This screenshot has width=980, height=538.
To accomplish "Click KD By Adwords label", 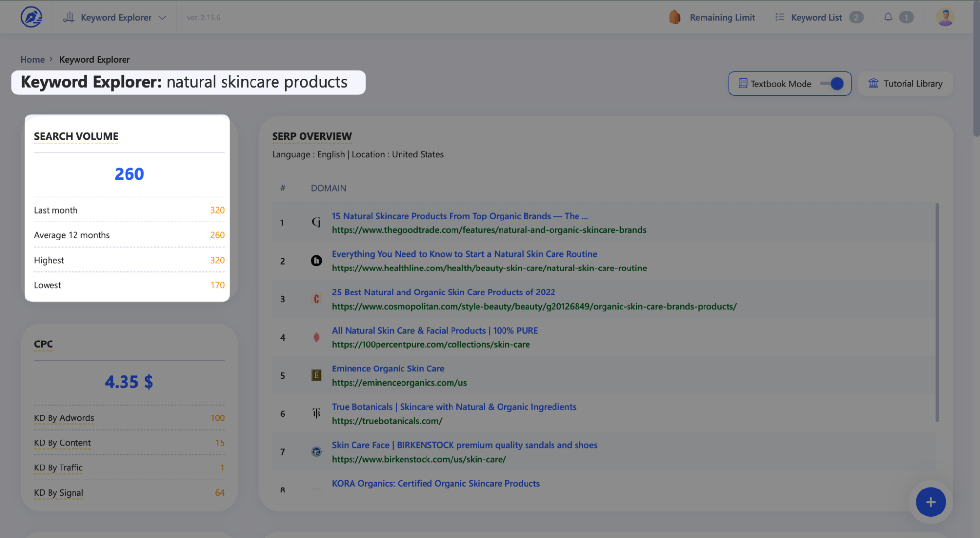I will click(x=64, y=418).
